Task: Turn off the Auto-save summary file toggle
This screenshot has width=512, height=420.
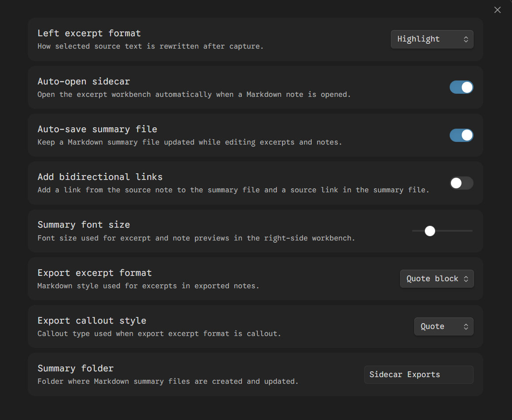Action: pyautogui.click(x=462, y=135)
